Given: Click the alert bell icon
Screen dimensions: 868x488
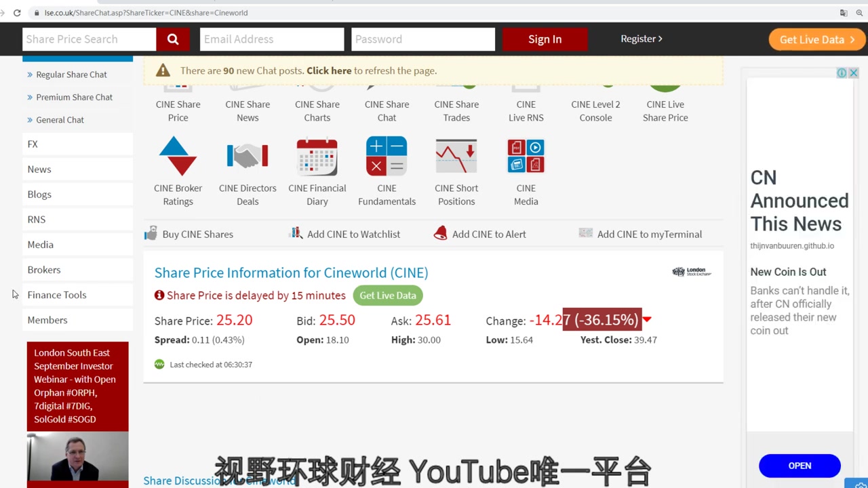Looking at the screenshot, I should pos(440,234).
